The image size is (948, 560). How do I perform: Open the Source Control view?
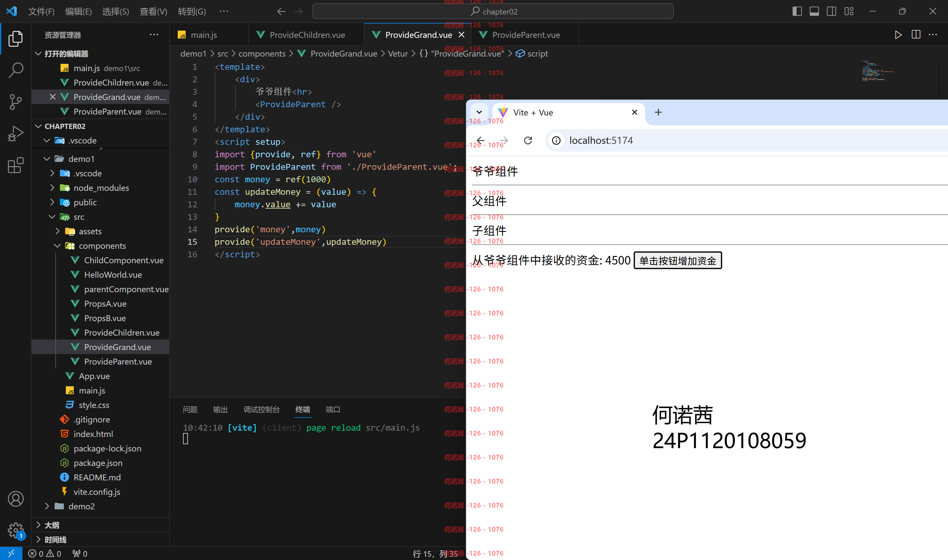[15, 102]
